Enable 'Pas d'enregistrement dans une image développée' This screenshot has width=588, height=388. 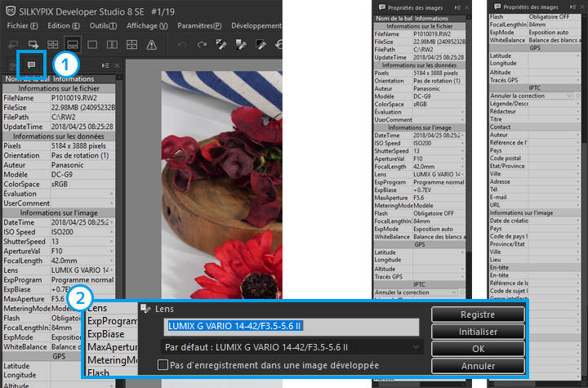click(x=164, y=365)
